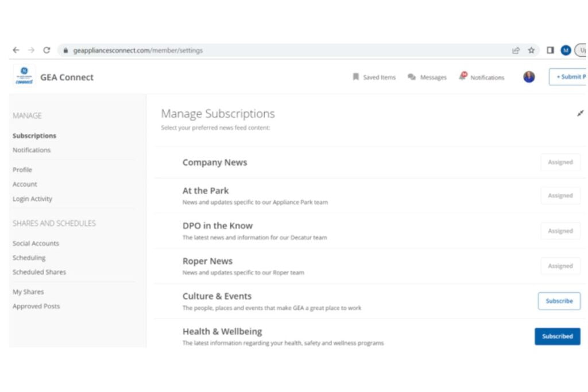
Task: Unsubscribe from Health & Wellbeing feed
Action: click(x=557, y=336)
